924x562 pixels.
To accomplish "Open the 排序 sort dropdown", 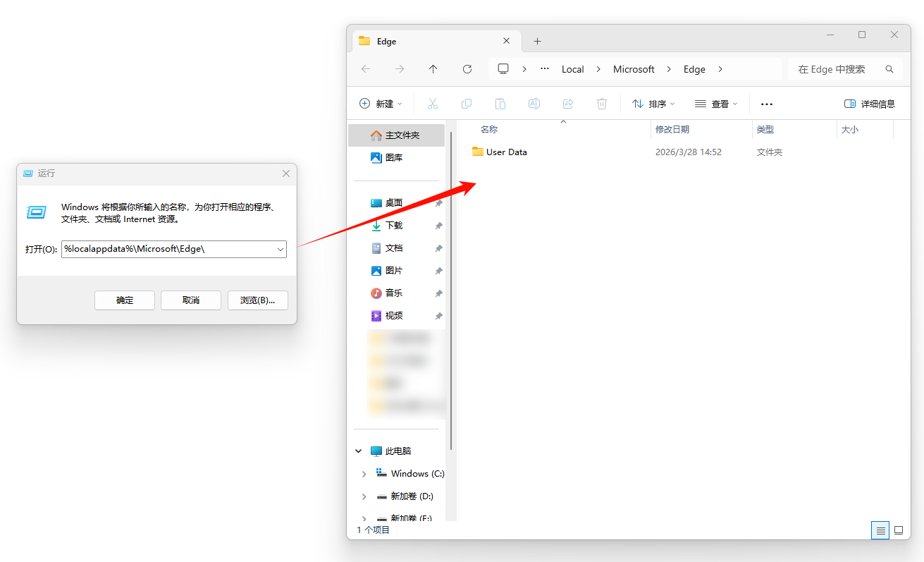I will 653,104.
